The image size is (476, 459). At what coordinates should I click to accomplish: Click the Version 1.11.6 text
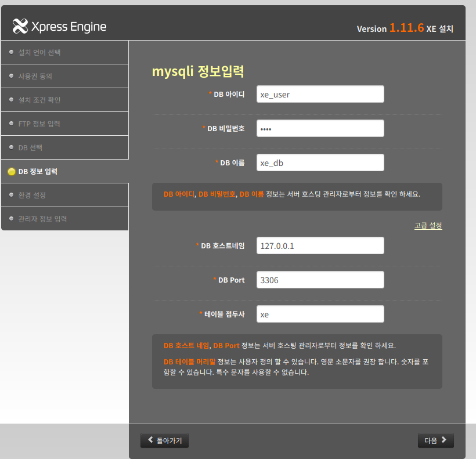[390, 28]
